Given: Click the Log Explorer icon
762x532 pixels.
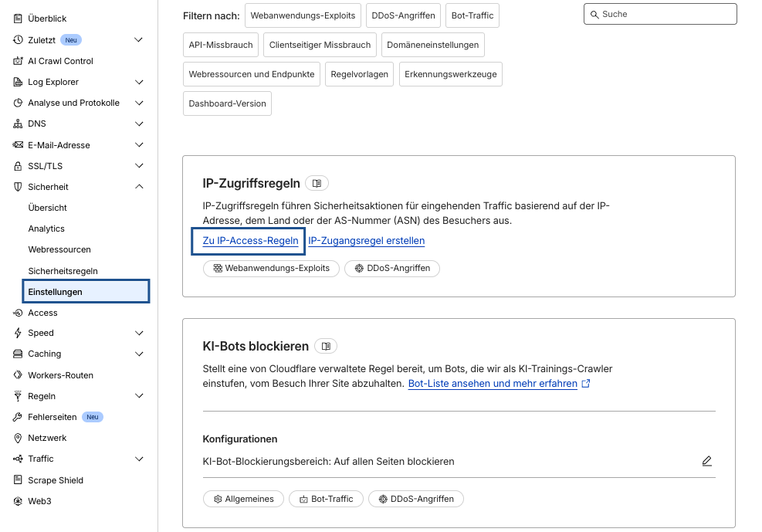Looking at the screenshot, I should coord(18,82).
